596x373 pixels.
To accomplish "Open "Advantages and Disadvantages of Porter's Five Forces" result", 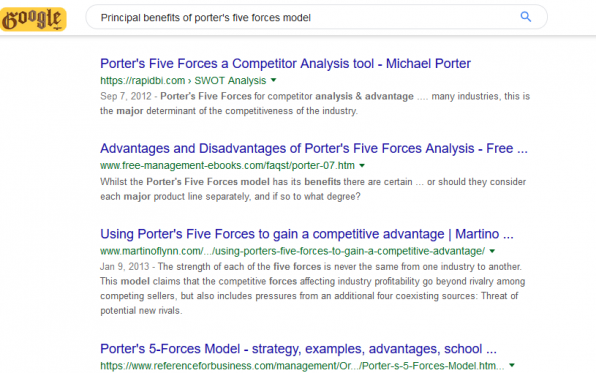I will coord(314,148).
